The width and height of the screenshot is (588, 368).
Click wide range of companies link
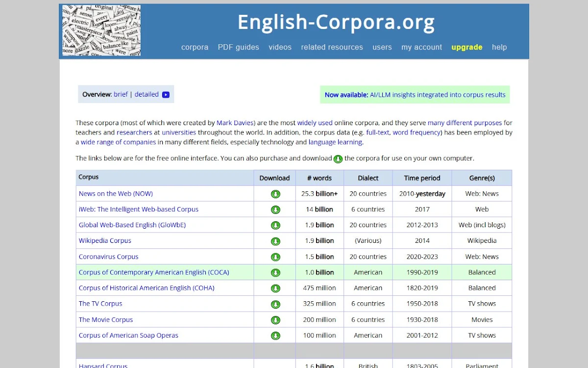click(118, 142)
